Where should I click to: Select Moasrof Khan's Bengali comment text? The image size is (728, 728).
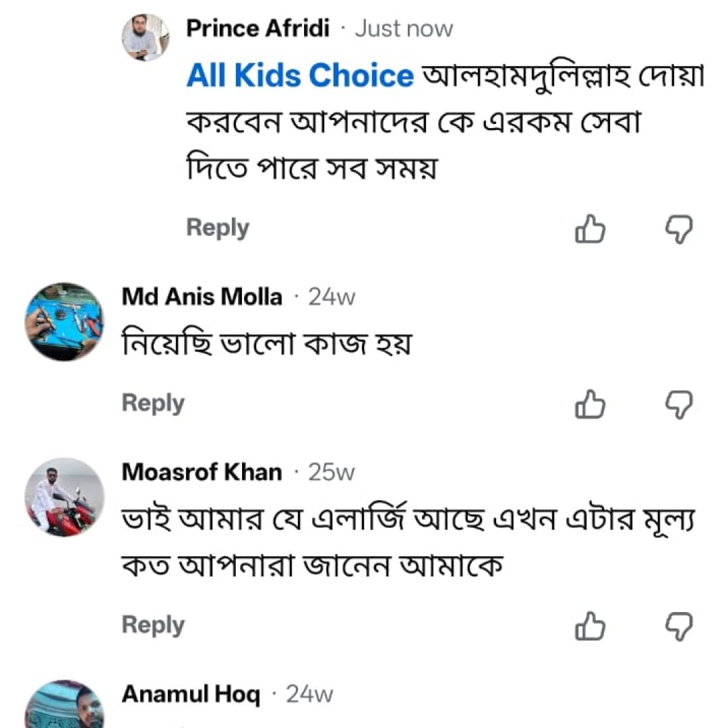click(408, 542)
